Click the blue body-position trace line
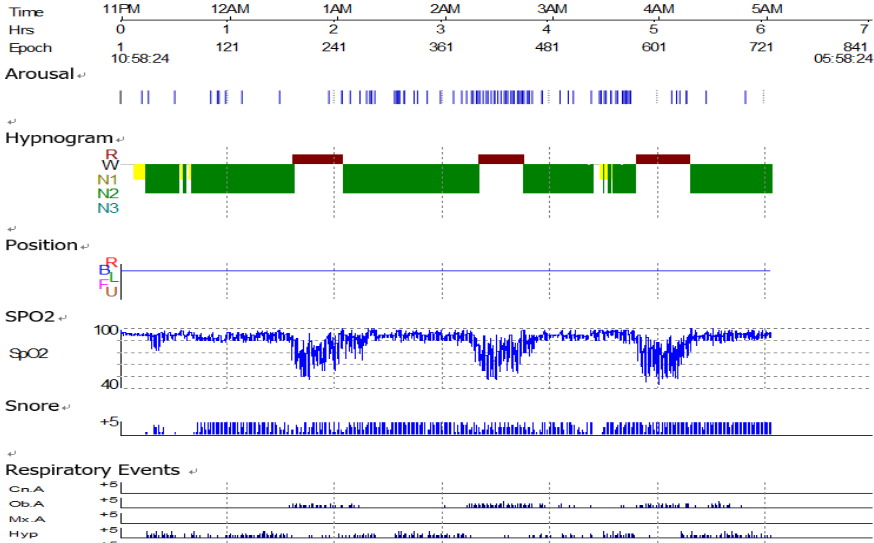874x543 pixels. click(445, 271)
